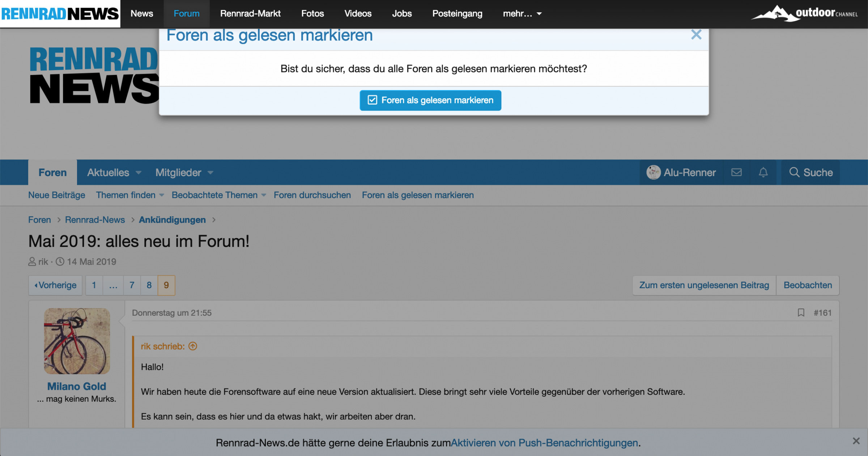This screenshot has height=456, width=868.
Task: Click the outdoor channel logo
Action: point(805,14)
